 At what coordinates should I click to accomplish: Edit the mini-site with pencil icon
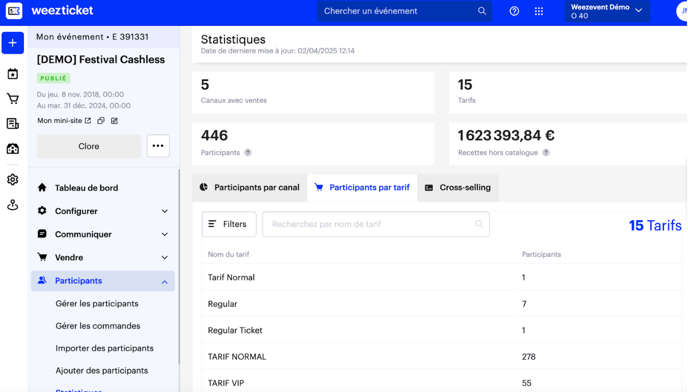pos(115,121)
